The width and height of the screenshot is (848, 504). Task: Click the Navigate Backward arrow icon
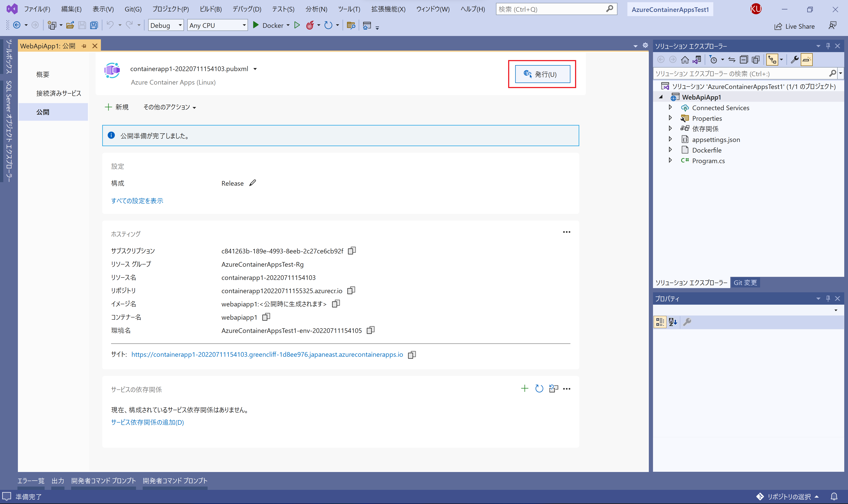(x=17, y=25)
